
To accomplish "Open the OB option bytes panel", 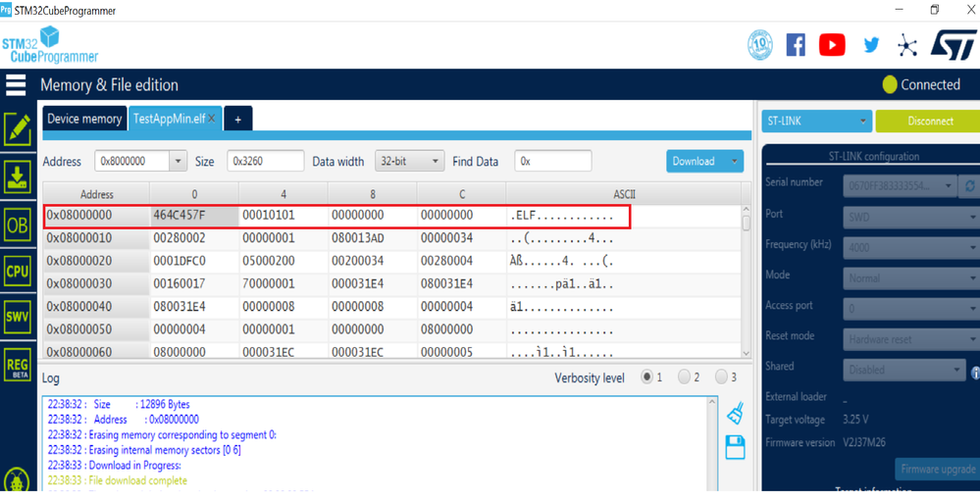I will pyautogui.click(x=18, y=225).
